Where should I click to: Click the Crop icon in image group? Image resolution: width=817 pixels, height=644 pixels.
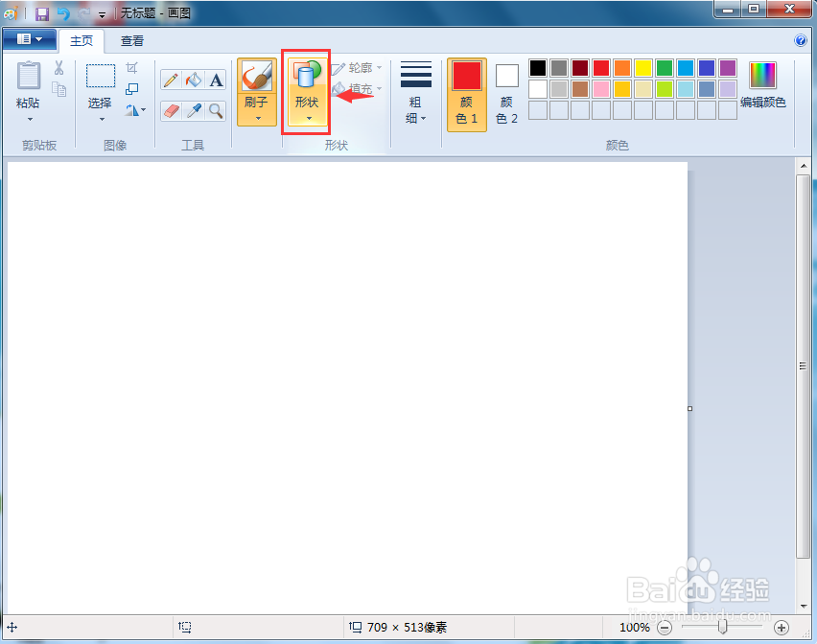[x=131, y=68]
